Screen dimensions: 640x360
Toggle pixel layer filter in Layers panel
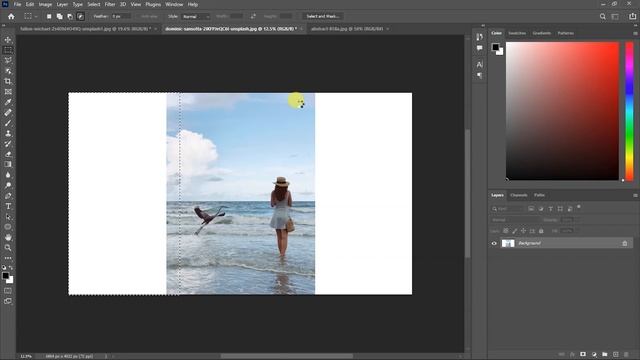point(531,209)
